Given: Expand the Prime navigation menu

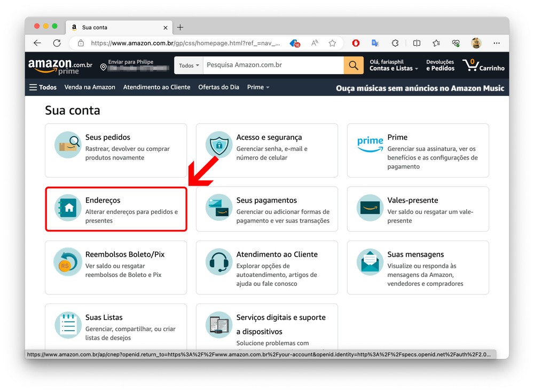Looking at the screenshot, I should [x=258, y=87].
